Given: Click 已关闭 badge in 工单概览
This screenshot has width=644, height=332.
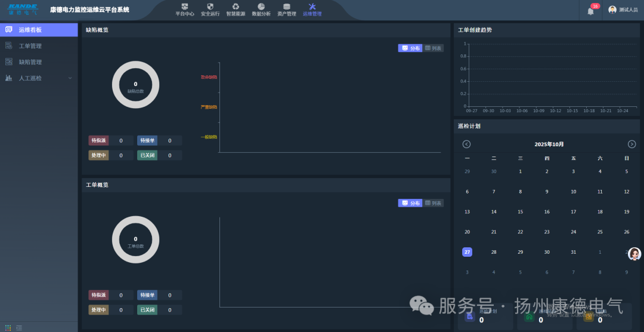Looking at the screenshot, I should pos(147,310).
